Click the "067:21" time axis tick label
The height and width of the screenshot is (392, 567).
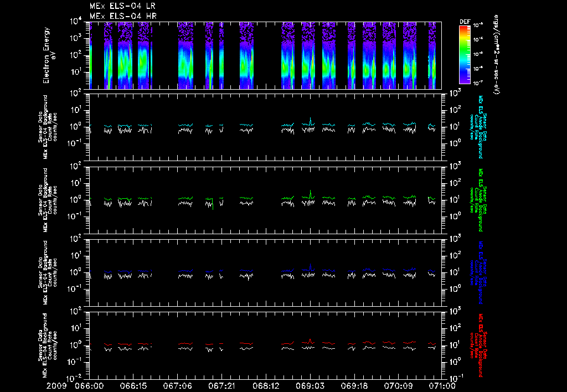click(x=222, y=386)
